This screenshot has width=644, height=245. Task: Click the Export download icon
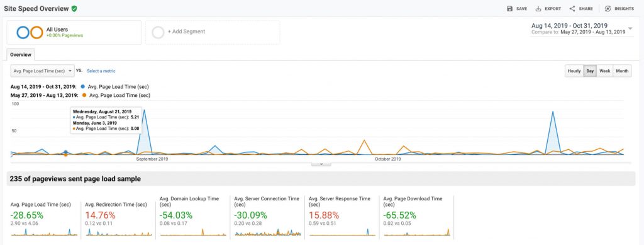click(x=538, y=9)
